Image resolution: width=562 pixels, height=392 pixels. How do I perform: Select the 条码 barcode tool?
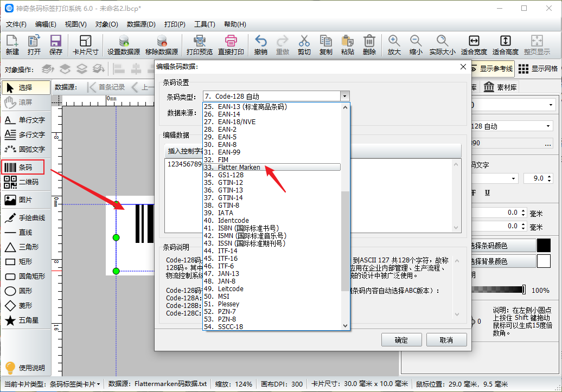(x=23, y=168)
